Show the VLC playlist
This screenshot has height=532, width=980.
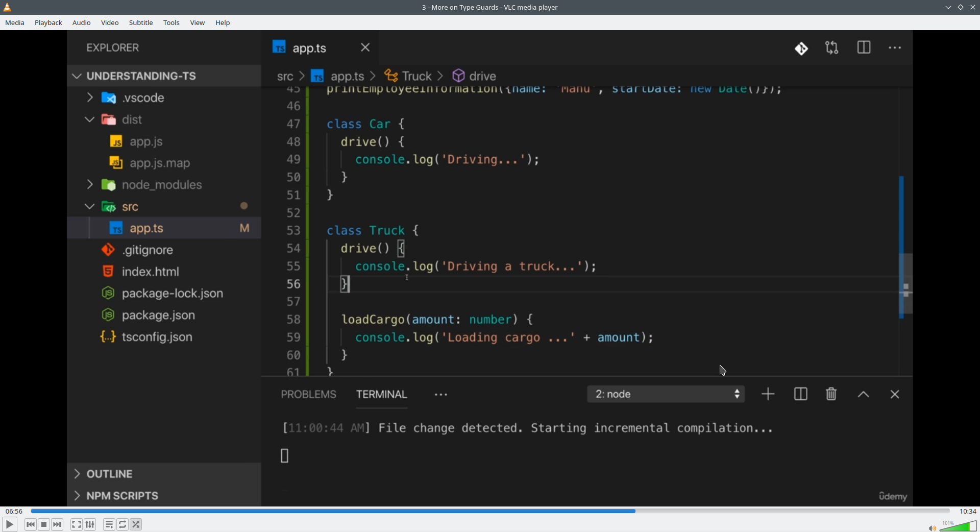click(x=109, y=524)
